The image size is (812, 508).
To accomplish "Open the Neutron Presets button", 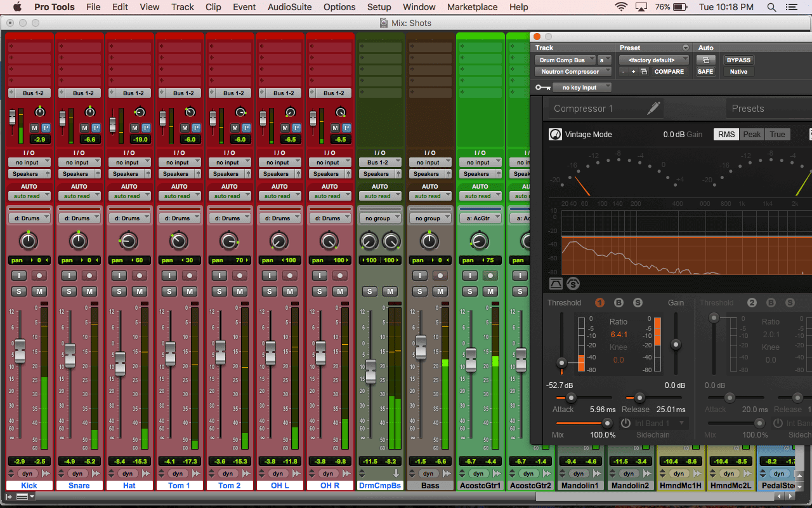I will (x=769, y=109).
